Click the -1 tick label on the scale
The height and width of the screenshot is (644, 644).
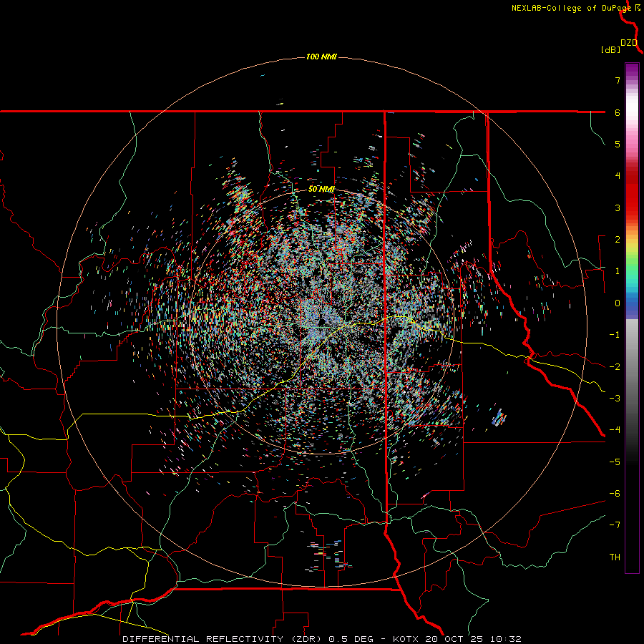pyautogui.click(x=615, y=335)
